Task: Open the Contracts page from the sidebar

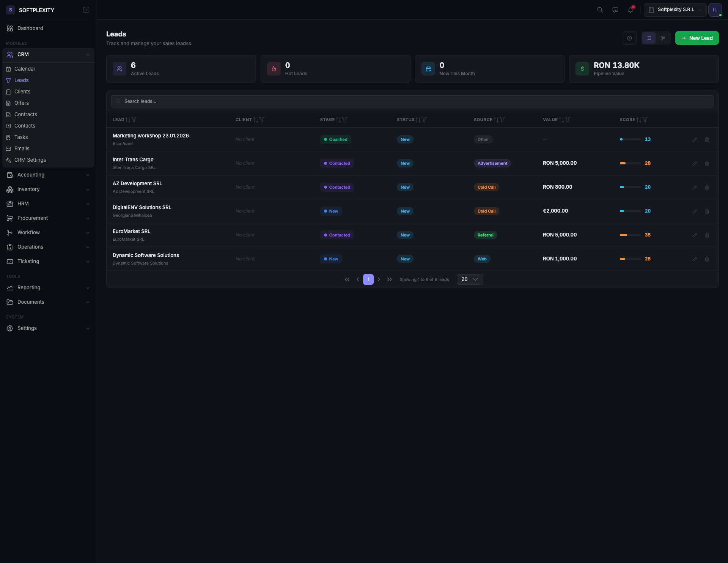Action: click(25, 114)
